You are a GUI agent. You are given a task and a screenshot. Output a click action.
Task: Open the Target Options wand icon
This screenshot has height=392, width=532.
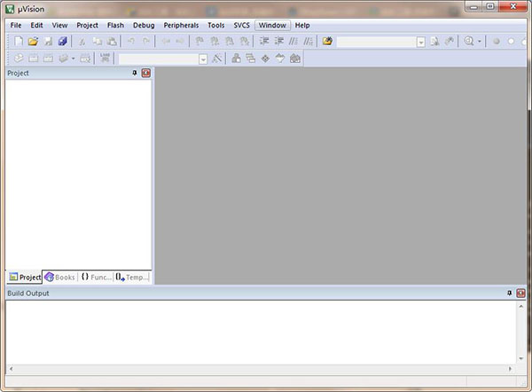pos(217,59)
